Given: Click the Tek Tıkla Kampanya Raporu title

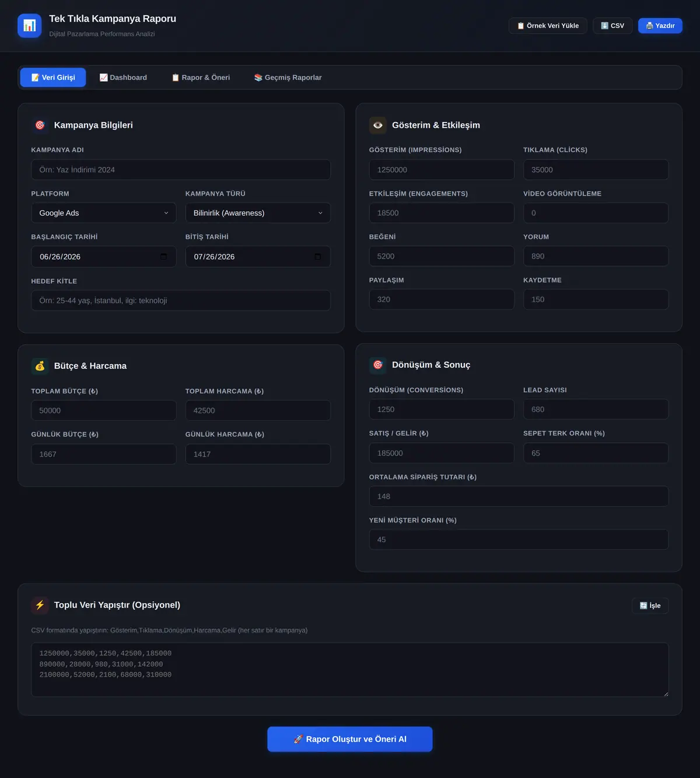Looking at the screenshot, I should [113, 19].
